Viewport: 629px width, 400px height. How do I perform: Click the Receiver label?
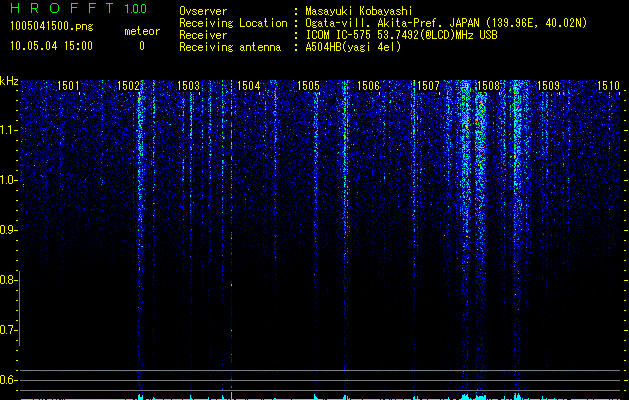pyautogui.click(x=203, y=35)
